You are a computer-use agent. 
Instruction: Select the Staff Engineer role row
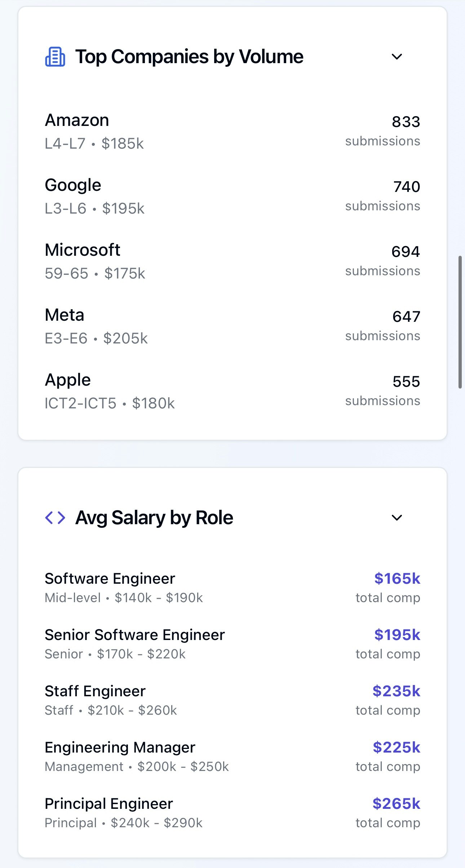tap(232, 700)
